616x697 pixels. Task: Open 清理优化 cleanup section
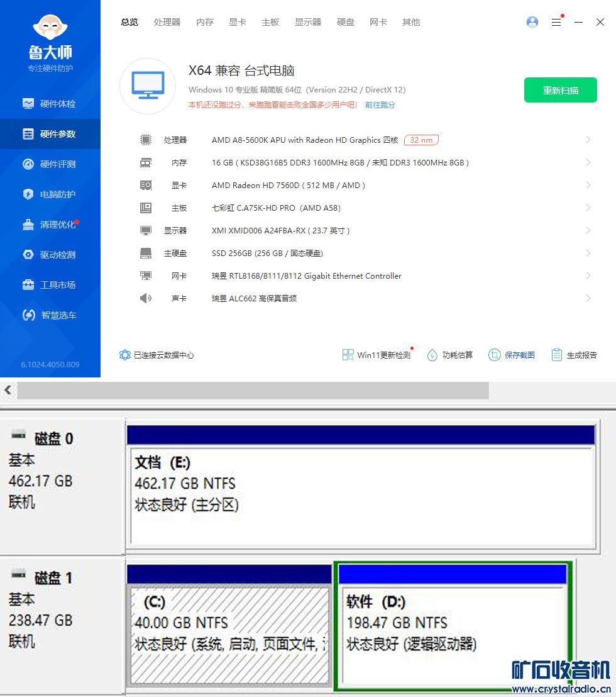49,225
